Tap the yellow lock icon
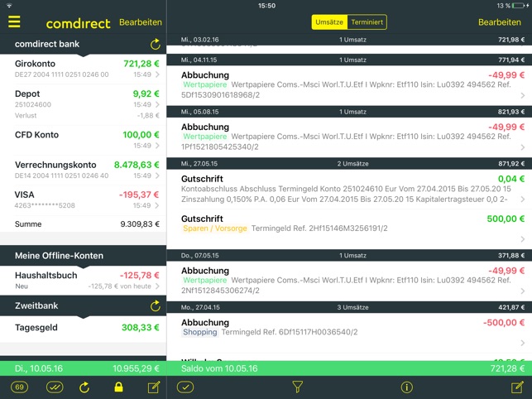 [118, 387]
